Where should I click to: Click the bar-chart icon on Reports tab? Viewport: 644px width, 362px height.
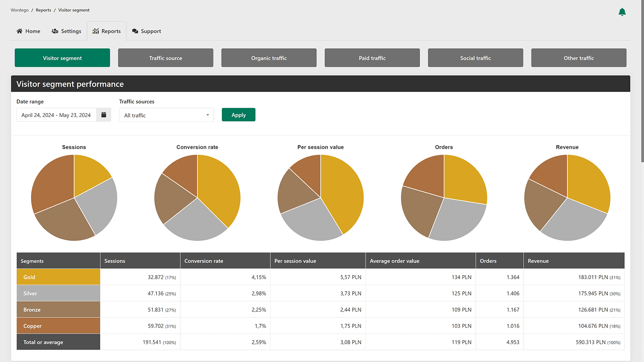coord(96,31)
